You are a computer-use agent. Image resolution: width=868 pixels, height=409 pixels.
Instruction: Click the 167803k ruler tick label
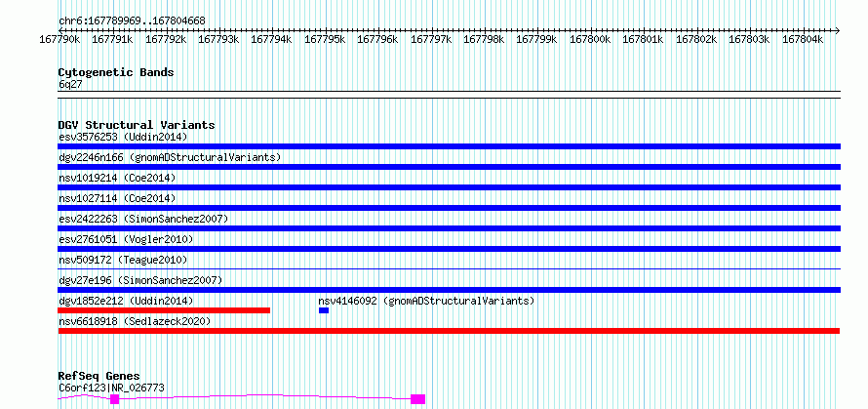[x=749, y=39]
